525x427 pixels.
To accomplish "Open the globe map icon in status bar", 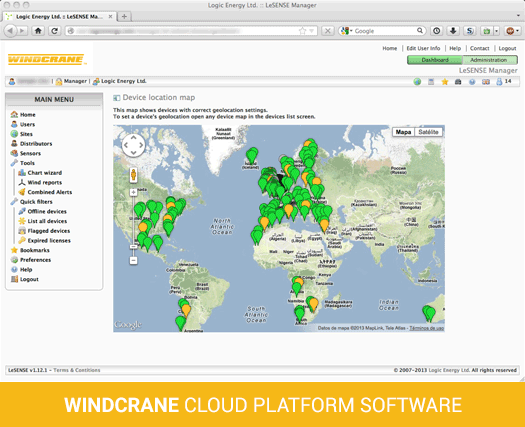I will (x=417, y=81).
